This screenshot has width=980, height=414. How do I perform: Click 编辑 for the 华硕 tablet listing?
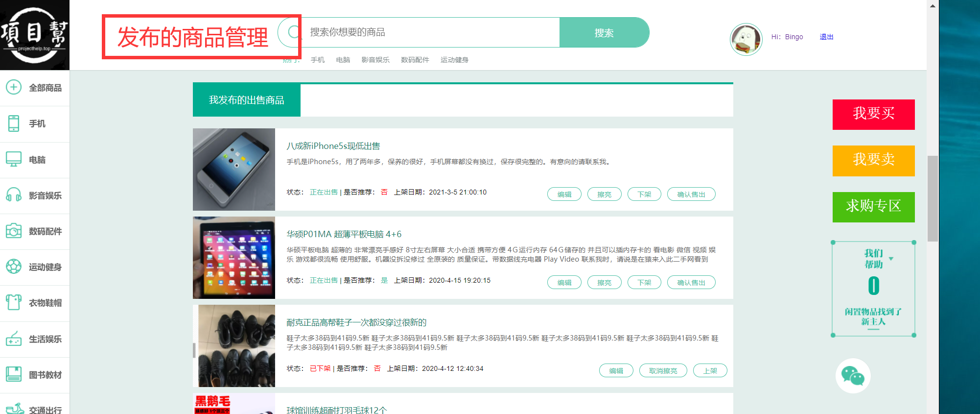tap(564, 282)
